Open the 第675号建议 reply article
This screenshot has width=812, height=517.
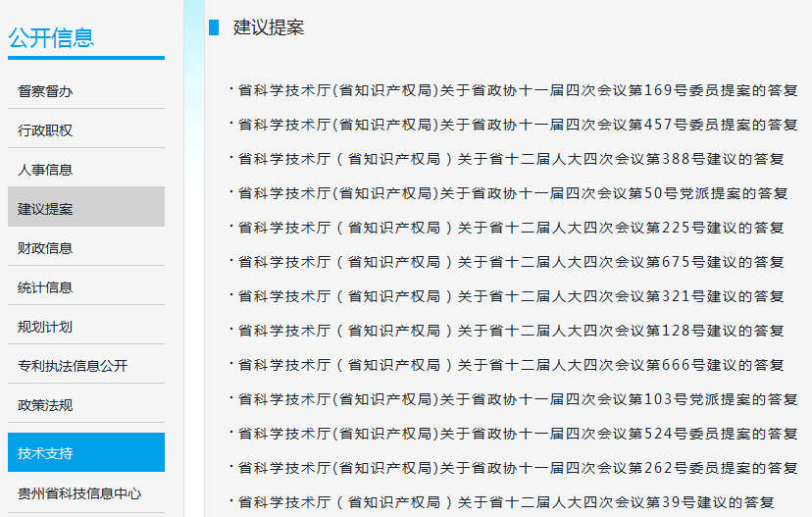tap(511, 262)
